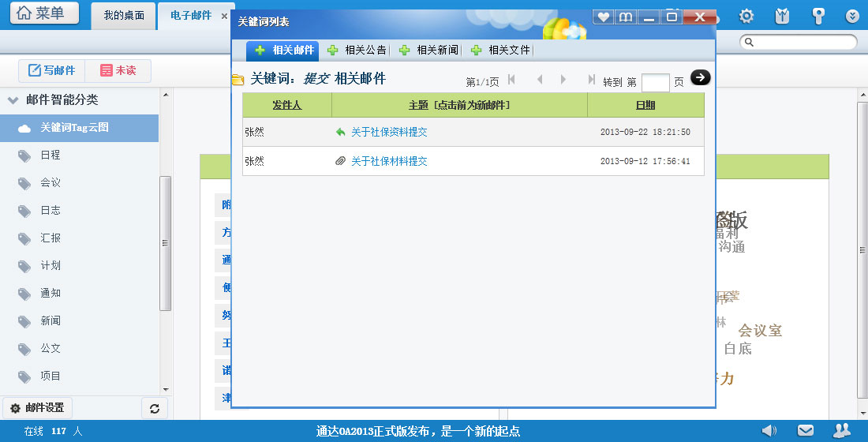This screenshot has height=442, width=868.
Task: Open the online users icon in status bar
Action: 842,430
